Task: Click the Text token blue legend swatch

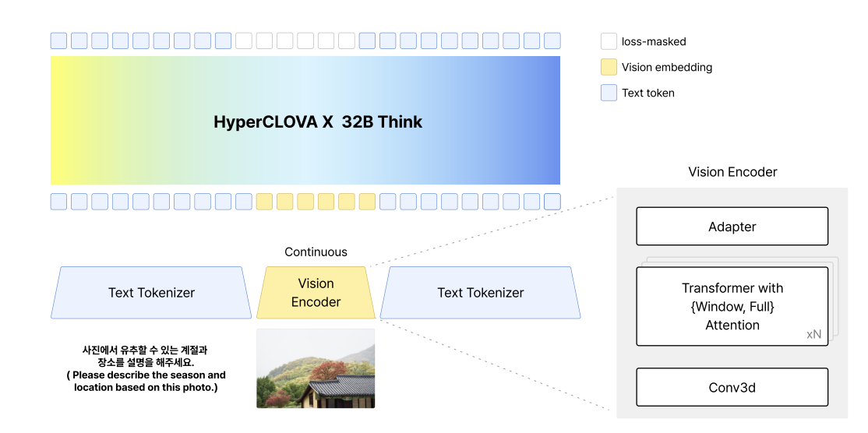Action: coord(609,93)
